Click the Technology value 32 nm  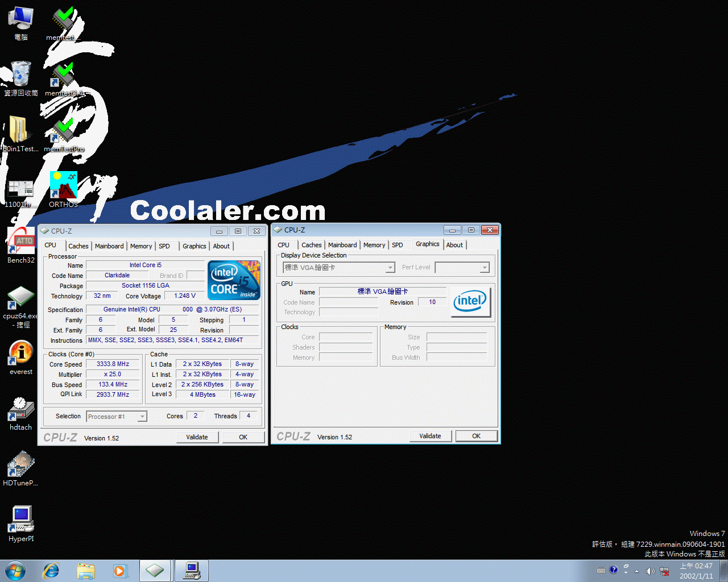[x=102, y=296]
